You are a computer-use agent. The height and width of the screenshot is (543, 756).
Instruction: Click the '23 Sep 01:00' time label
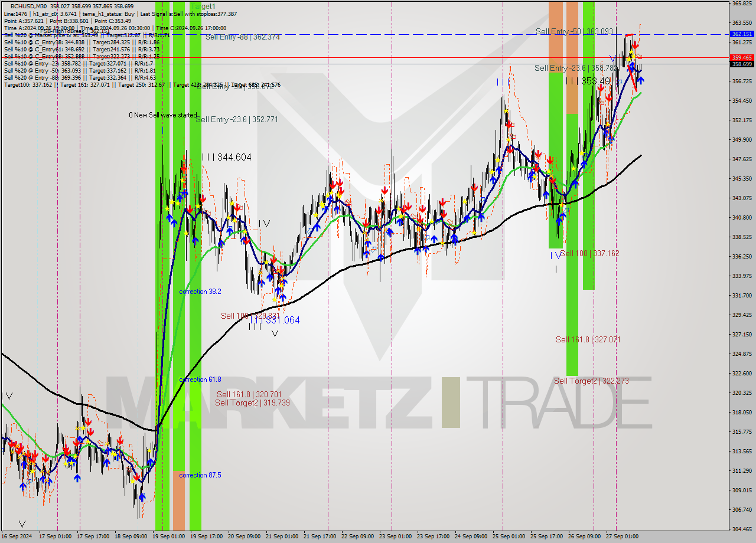tap(395, 537)
